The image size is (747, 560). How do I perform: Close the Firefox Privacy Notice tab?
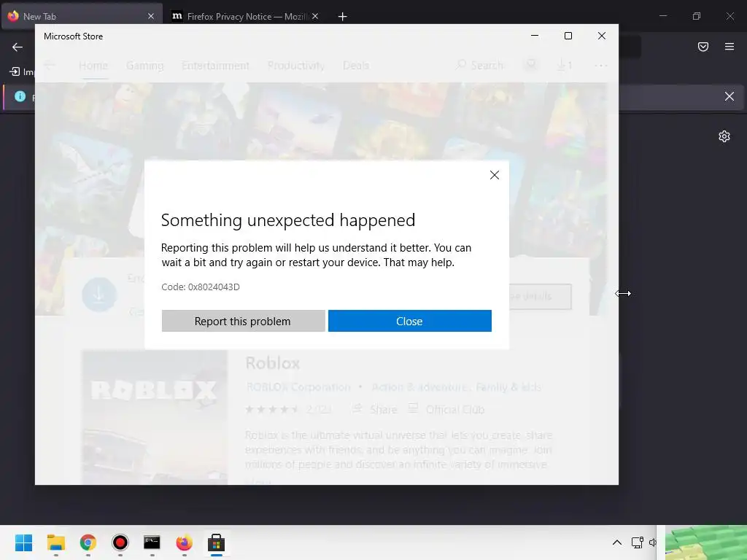click(315, 16)
